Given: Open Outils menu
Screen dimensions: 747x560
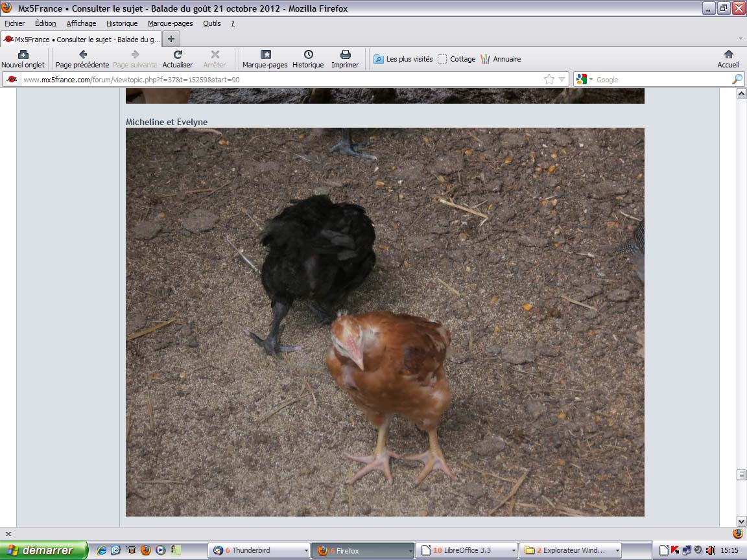Looking at the screenshot, I should point(211,23).
